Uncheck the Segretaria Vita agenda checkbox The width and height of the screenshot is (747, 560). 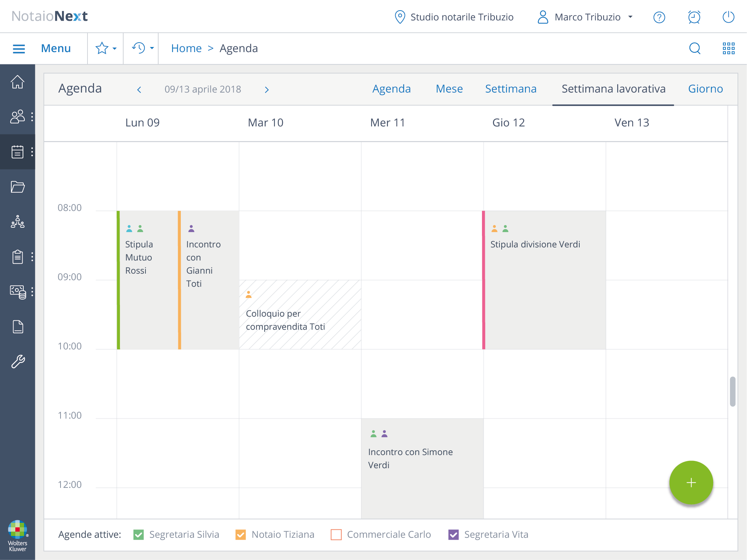click(x=454, y=534)
